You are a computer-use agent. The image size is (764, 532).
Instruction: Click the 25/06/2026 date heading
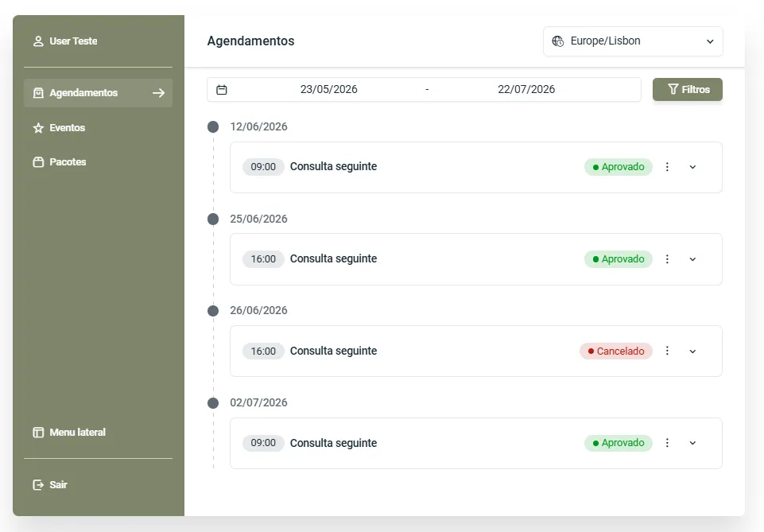258,219
